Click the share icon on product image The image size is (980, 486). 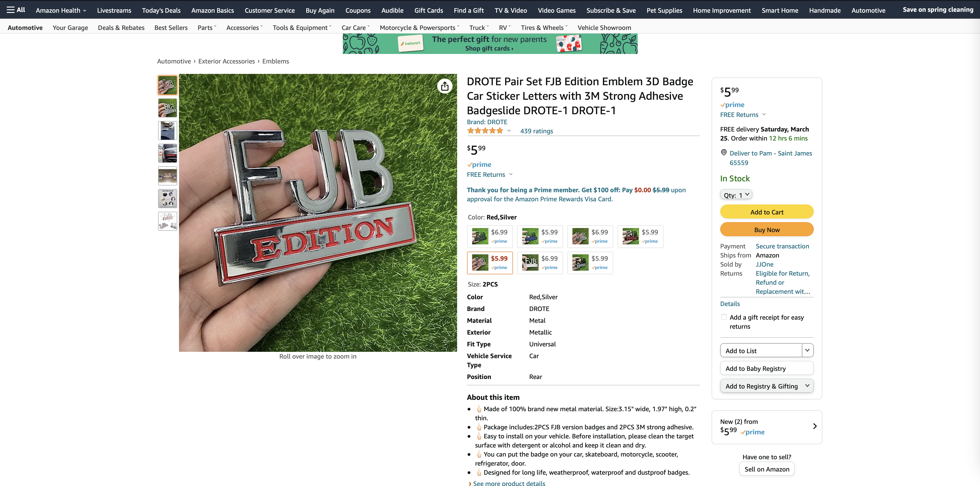pos(444,86)
